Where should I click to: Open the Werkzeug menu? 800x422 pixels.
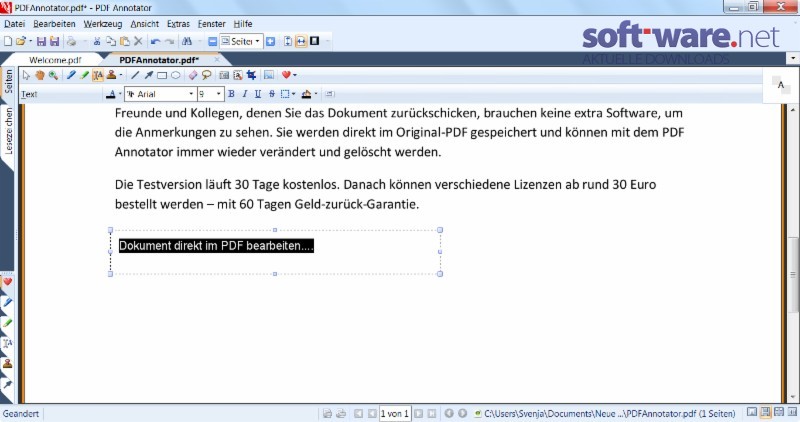tap(103, 24)
